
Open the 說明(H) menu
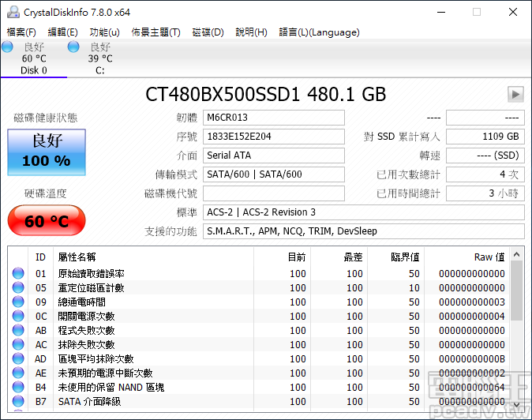point(252,32)
